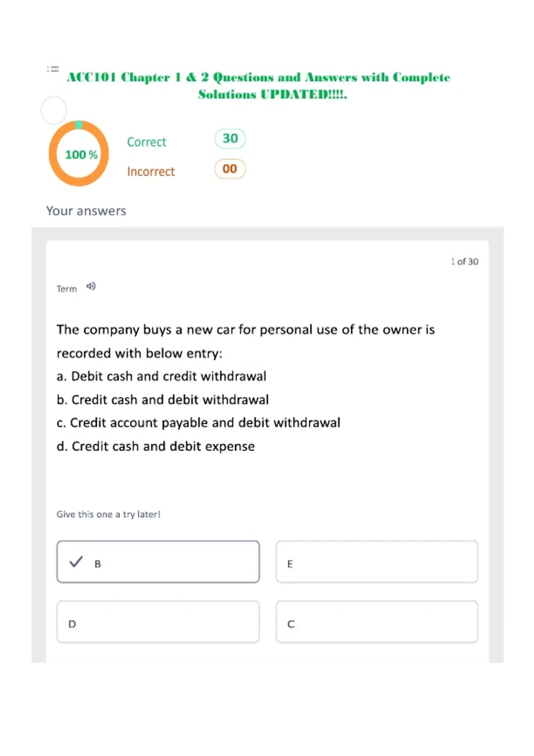This screenshot has width=534, height=756.
Task: Click the Correct label
Action: pos(146,142)
